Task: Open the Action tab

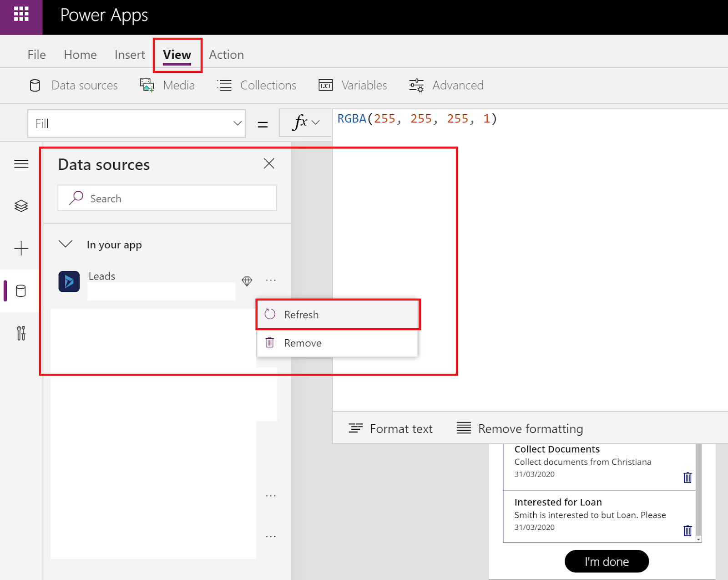Action: tap(226, 55)
